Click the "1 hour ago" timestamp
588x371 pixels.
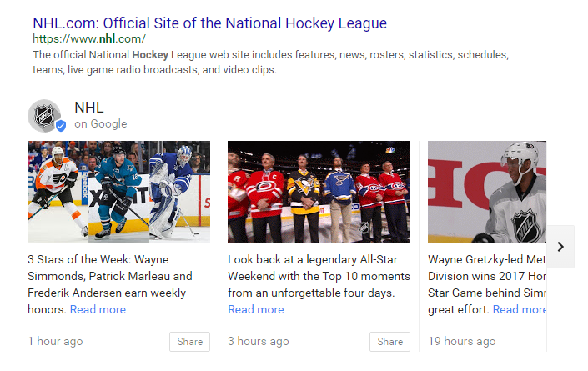pos(55,342)
